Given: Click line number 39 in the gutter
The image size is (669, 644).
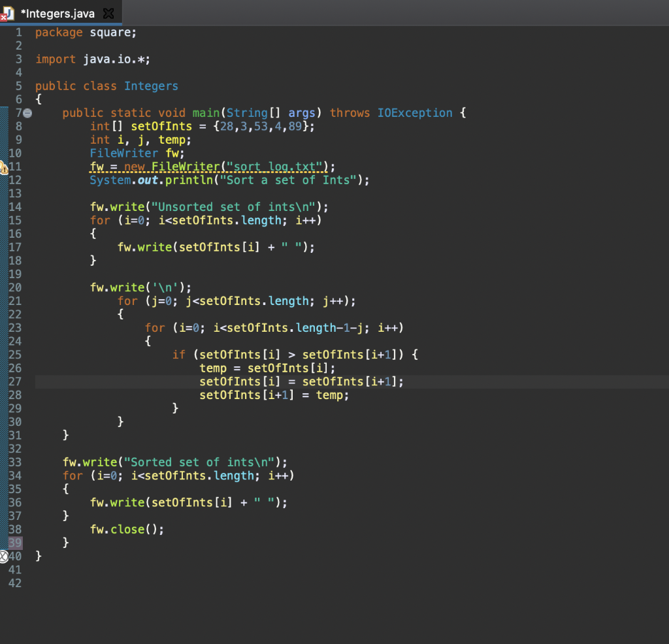Looking at the screenshot, I should 15,543.
